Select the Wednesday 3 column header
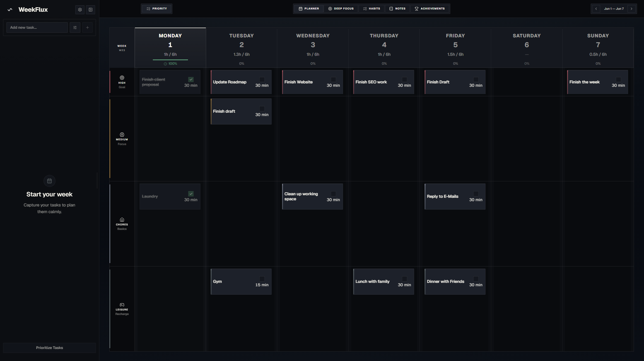The height and width of the screenshot is (361, 644). point(313,48)
